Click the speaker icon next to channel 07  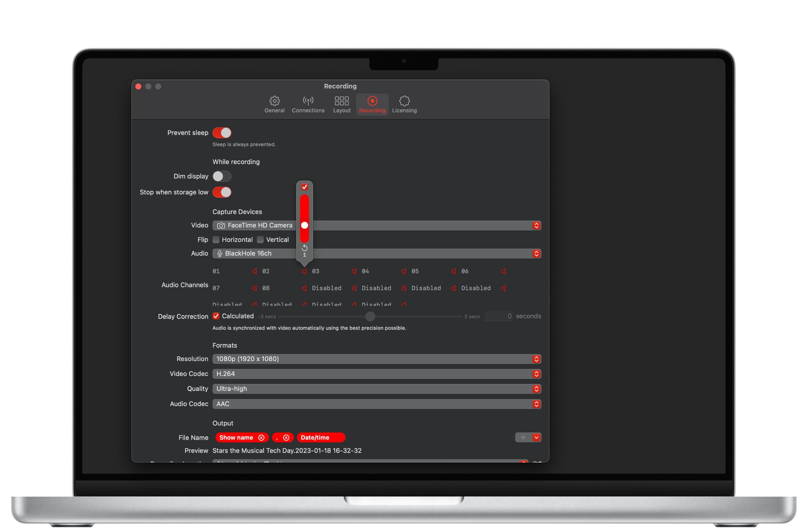tap(254, 288)
